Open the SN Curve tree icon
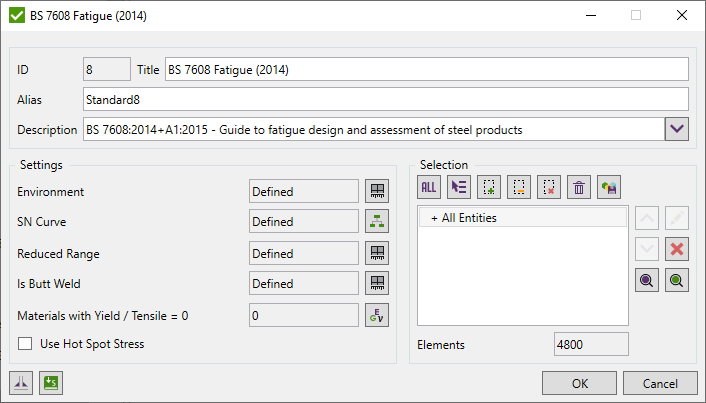 click(x=377, y=222)
